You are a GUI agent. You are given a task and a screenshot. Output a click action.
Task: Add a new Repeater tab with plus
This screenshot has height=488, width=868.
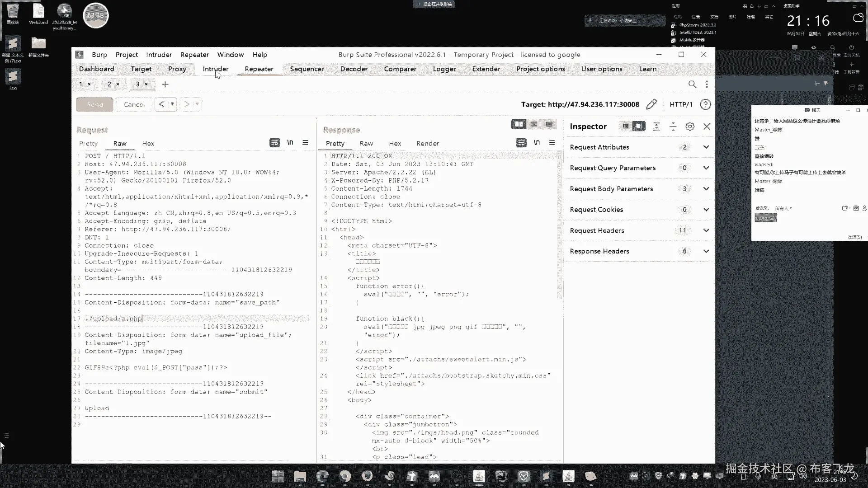pos(165,84)
